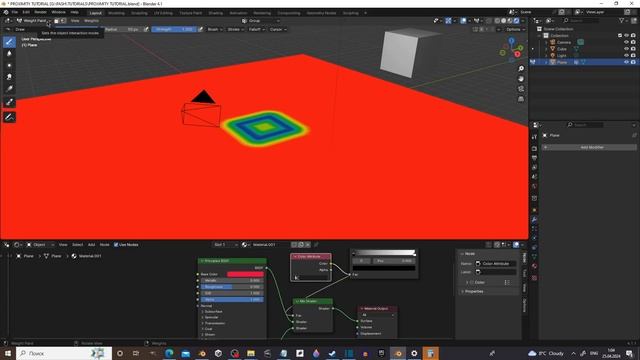Screen dimensions: 640x360
Task: Open the Render menu
Action: click(40, 12)
